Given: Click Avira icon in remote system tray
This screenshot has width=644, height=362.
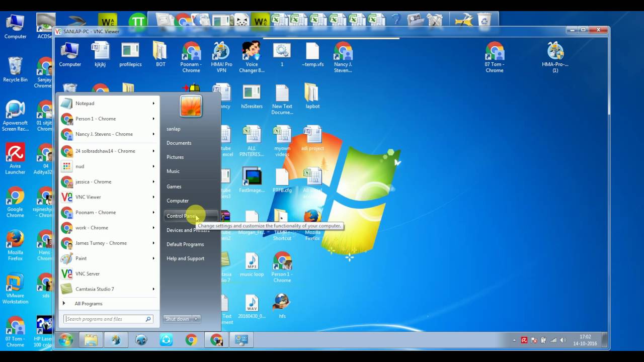Looking at the screenshot, I should (x=524, y=340).
